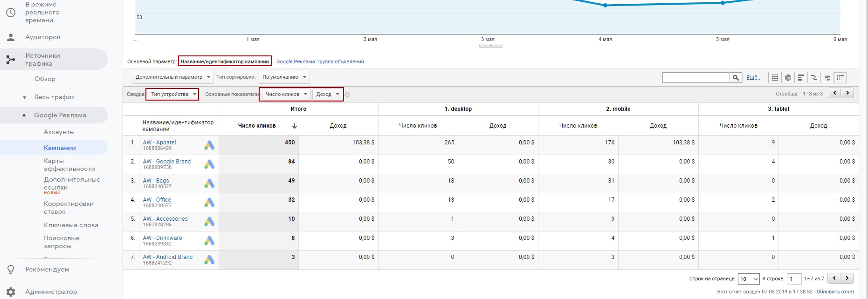Sort by Итого Доход column header
The width and height of the screenshot is (868, 299).
click(x=338, y=126)
